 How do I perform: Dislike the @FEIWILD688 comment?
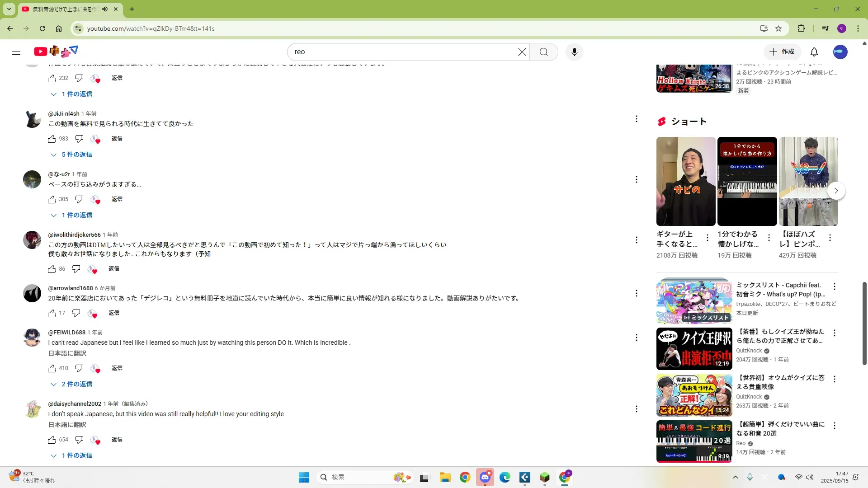79,368
